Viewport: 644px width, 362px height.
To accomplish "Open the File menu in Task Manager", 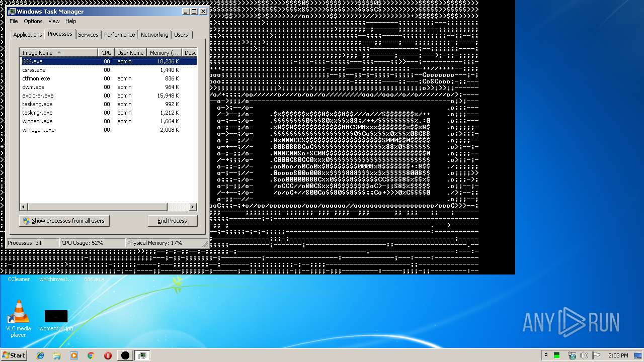I will tap(14, 21).
